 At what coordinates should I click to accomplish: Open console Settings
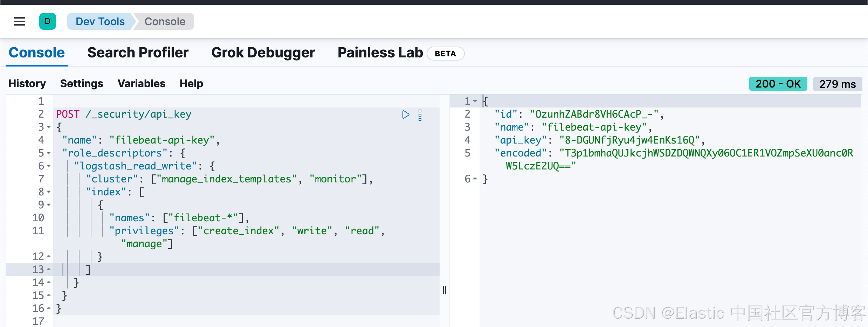pos(82,83)
